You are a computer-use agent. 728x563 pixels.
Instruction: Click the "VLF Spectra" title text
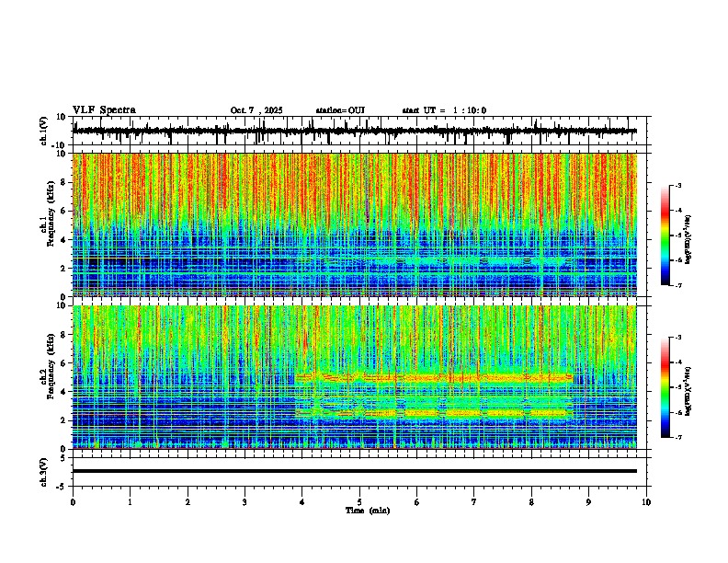pos(104,110)
